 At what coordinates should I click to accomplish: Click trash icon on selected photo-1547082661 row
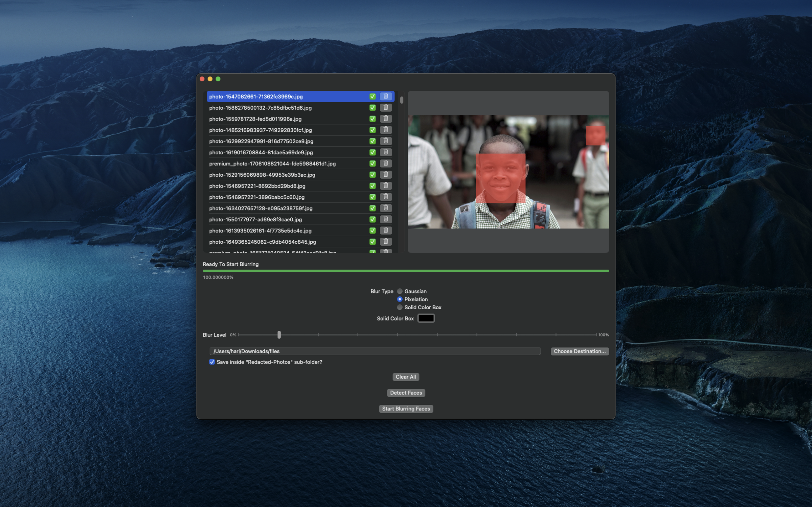(x=385, y=96)
